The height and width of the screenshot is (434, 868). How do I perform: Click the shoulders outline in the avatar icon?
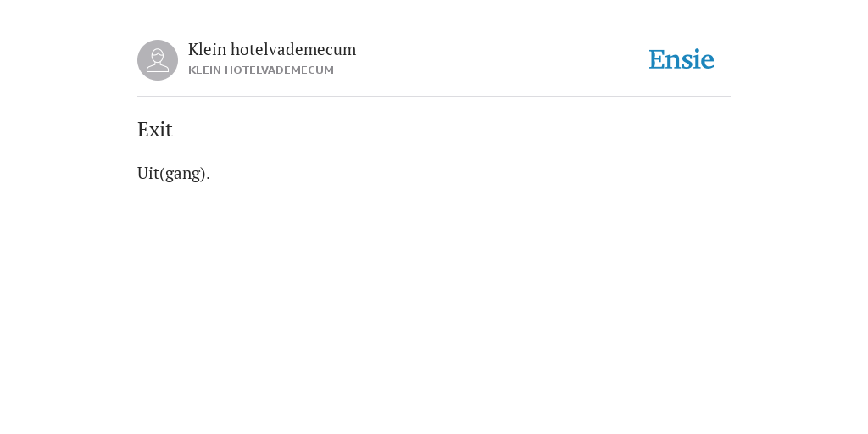coord(158,68)
